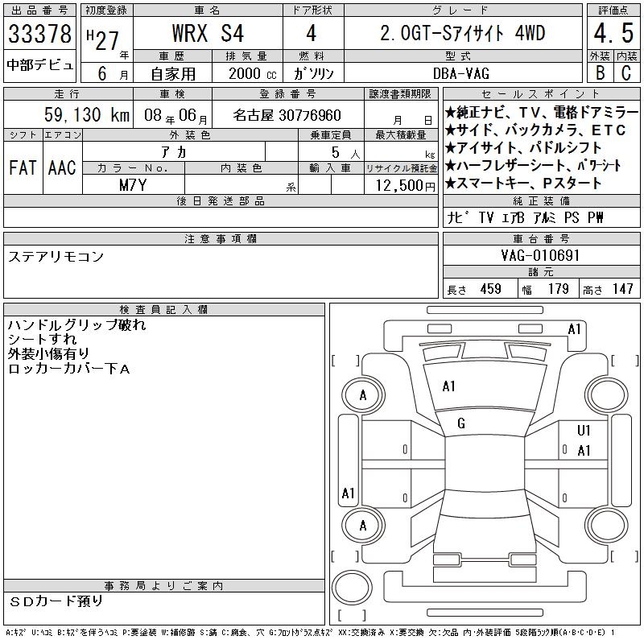This screenshot has height=644, width=644.
Task: Select the upper-left wheel circle marked A
Action: click(363, 395)
